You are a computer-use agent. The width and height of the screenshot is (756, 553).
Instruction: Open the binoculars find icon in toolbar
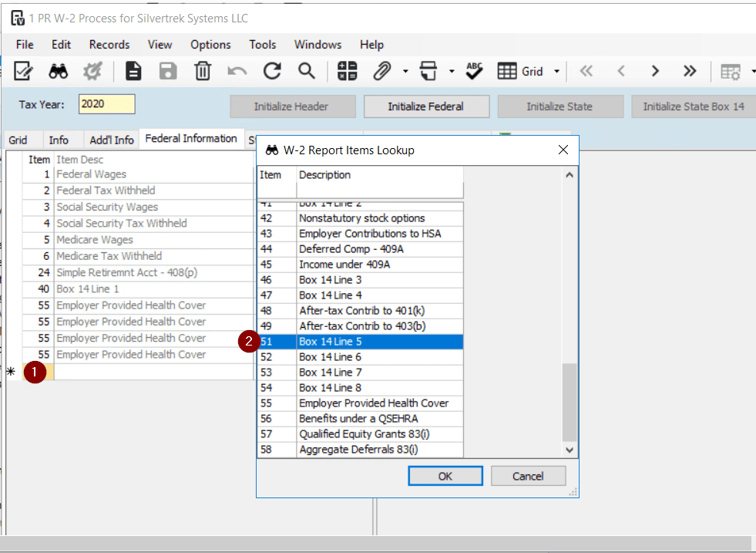click(59, 72)
